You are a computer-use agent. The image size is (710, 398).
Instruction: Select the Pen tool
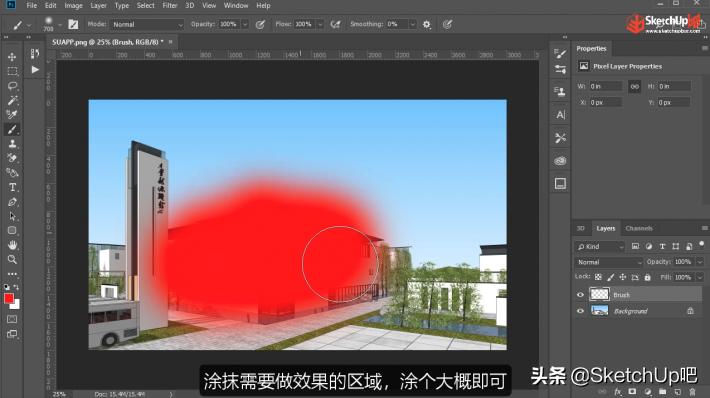point(12,201)
